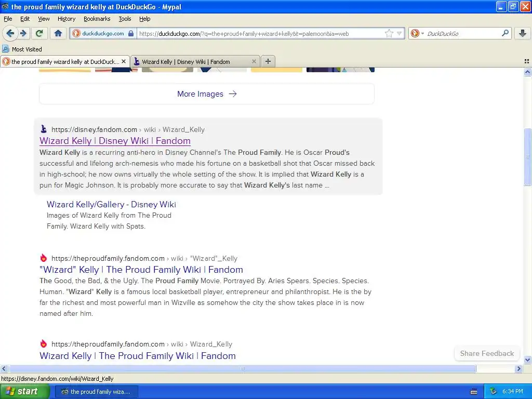Click the disney.fandom.com sorcerer hat favicon
The width and height of the screenshot is (532, 399).
click(44, 129)
